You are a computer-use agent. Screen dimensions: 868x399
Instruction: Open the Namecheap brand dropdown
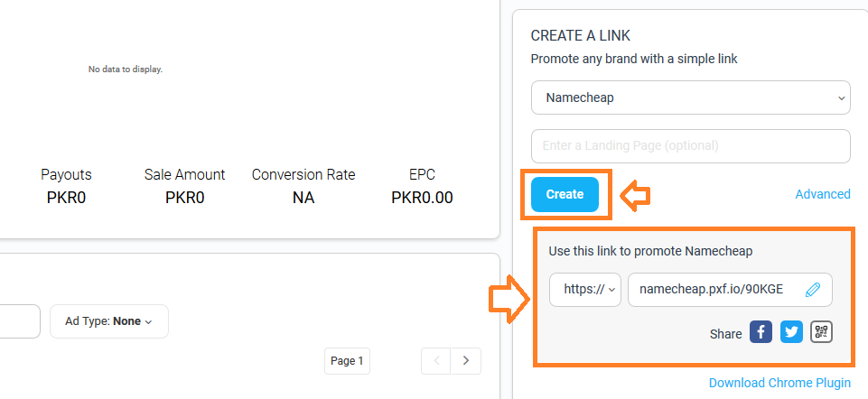(690, 98)
